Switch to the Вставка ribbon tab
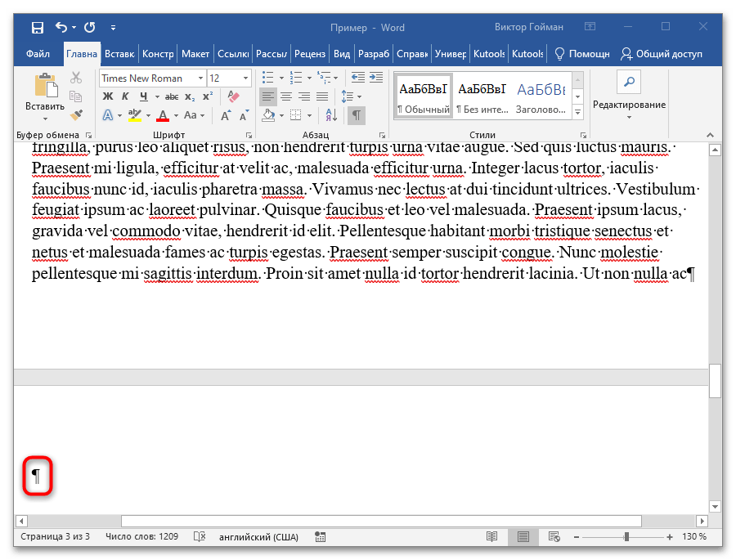This screenshot has width=736, height=560. (119, 54)
